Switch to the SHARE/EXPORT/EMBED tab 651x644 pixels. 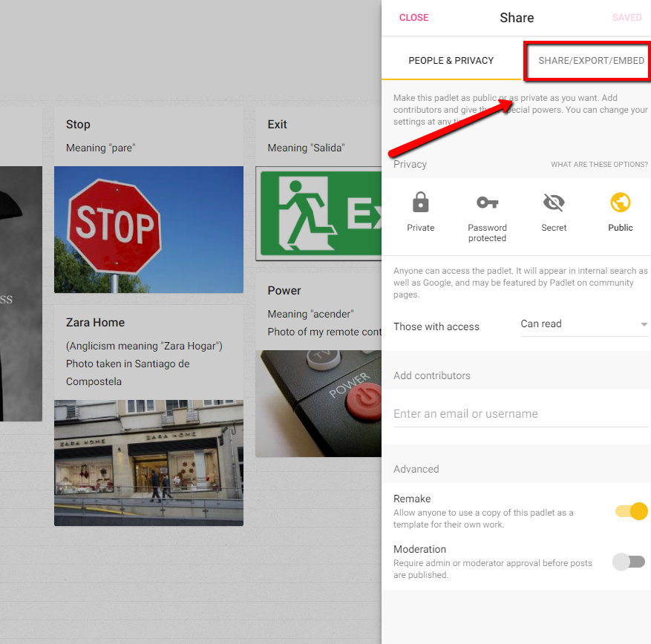point(586,61)
